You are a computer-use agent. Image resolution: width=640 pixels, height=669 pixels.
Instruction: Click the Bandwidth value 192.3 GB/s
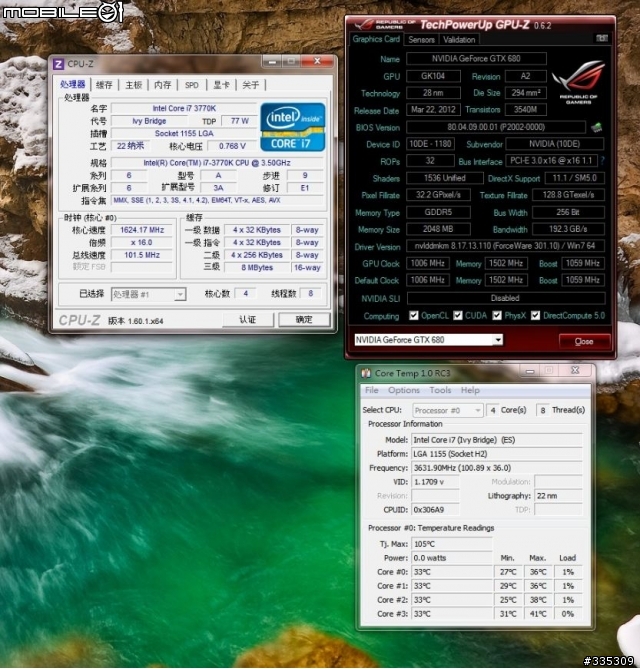[x=568, y=229]
